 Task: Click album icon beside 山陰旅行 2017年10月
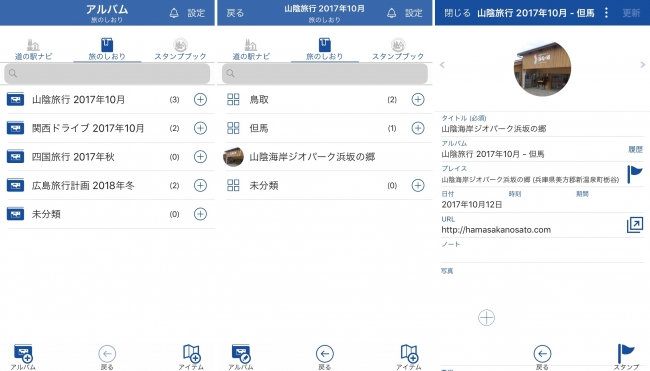point(15,99)
